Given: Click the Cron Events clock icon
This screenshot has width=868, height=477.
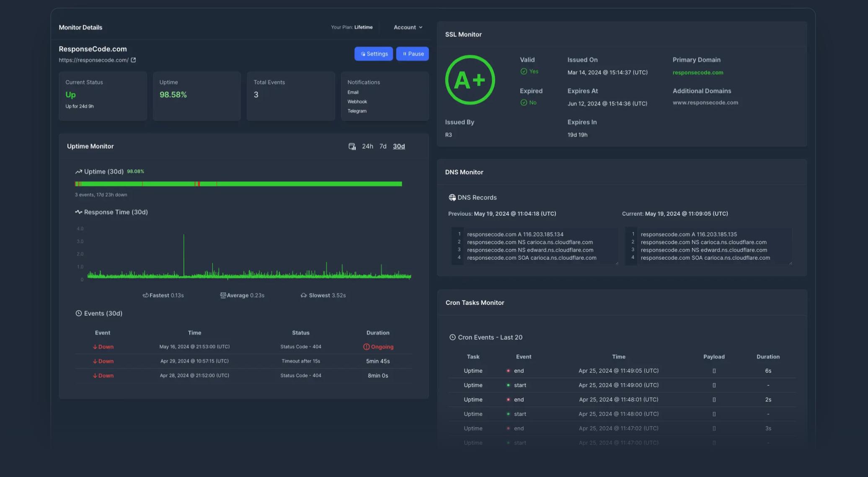Looking at the screenshot, I should 452,337.
